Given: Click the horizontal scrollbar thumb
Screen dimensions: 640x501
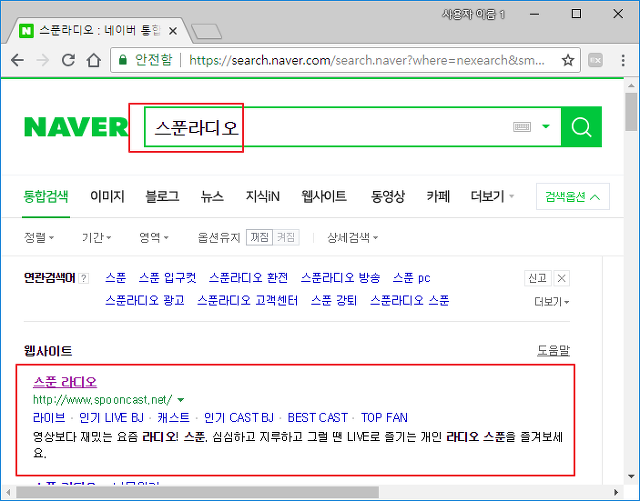Looking at the screenshot, I should [198, 492].
